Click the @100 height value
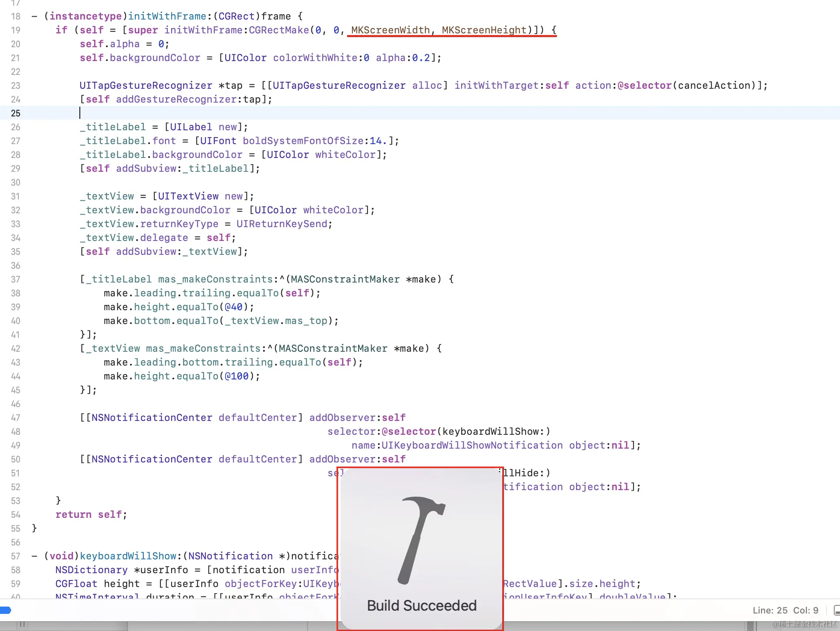 pos(237,376)
